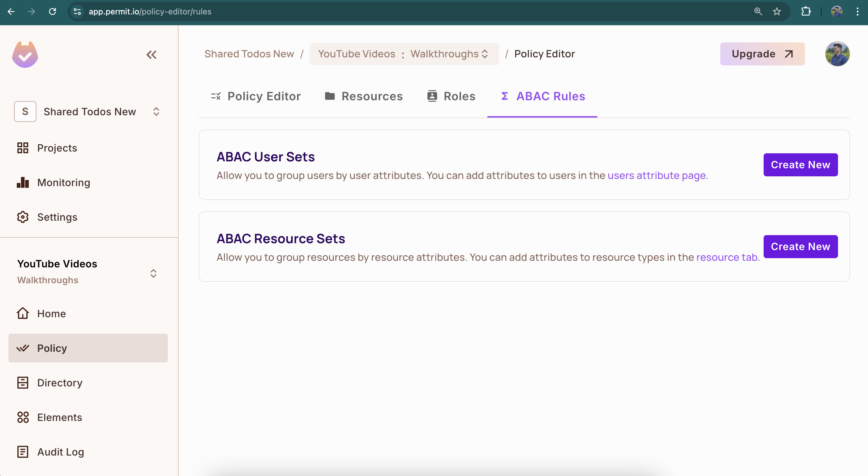Screen dimensions: 868x476
Task: Switch to the Policy Editor tab
Action: [x=255, y=96]
